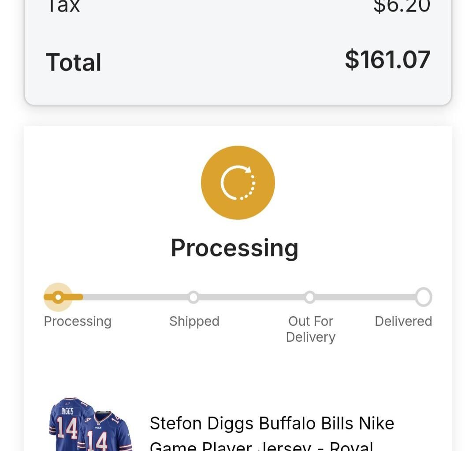
Task: Toggle the active Processing stage indicator
Action: [x=58, y=297]
